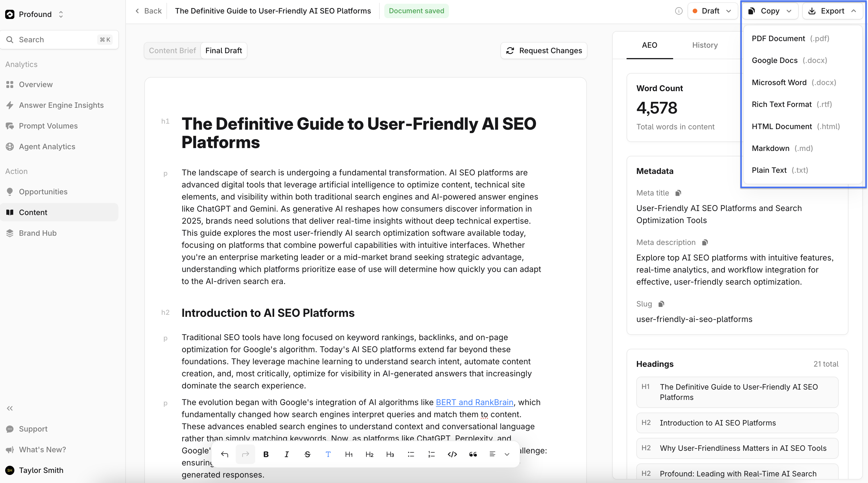The width and height of the screenshot is (868, 483).
Task: Switch to the AEO panel tab
Action: (x=649, y=45)
